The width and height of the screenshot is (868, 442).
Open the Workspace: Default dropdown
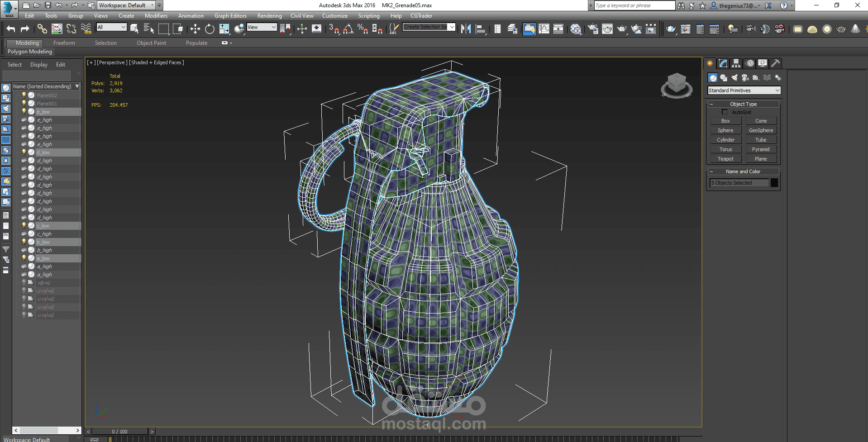point(126,5)
